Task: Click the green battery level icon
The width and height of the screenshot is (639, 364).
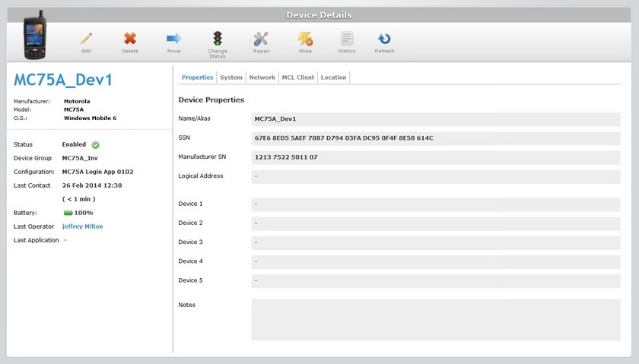Action: click(x=68, y=213)
